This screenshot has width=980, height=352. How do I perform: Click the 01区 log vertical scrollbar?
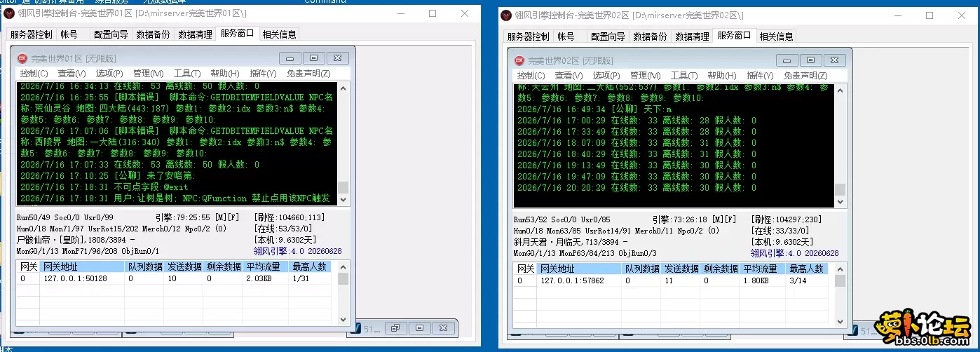[343, 144]
